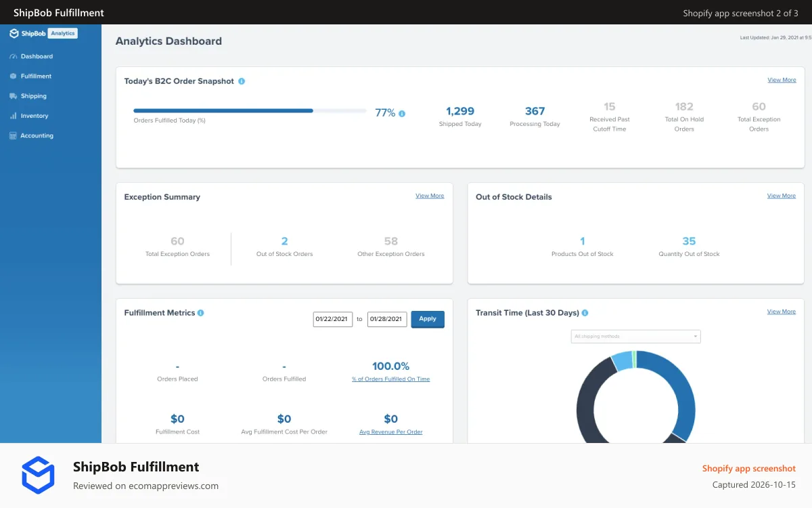This screenshot has height=508, width=812.
Task: Open View More for Transit Time
Action: (x=782, y=312)
